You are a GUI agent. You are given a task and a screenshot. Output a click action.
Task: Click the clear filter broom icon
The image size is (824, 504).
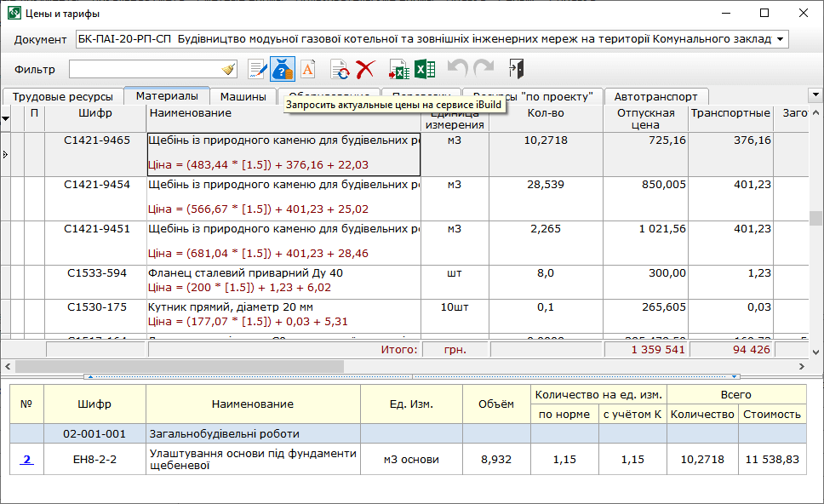pos(228,69)
